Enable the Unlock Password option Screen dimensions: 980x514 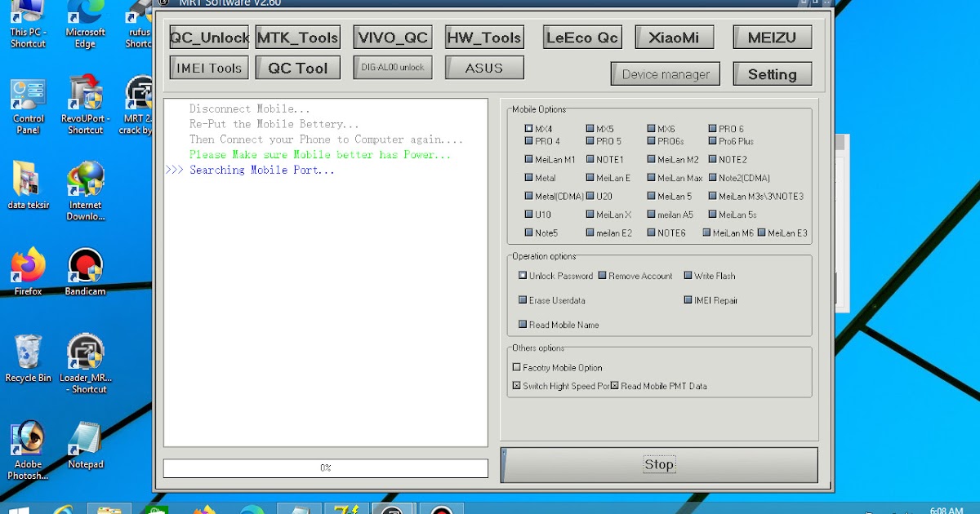click(x=523, y=275)
